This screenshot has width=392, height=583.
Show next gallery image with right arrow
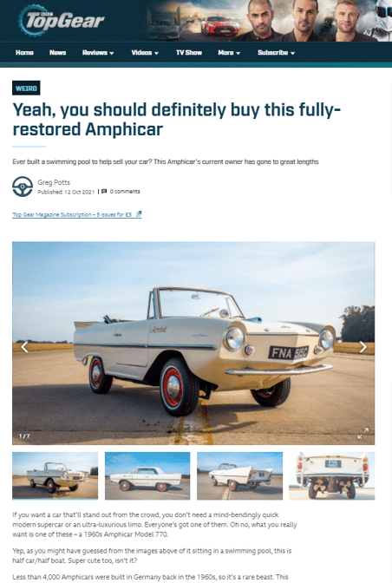[x=363, y=347]
